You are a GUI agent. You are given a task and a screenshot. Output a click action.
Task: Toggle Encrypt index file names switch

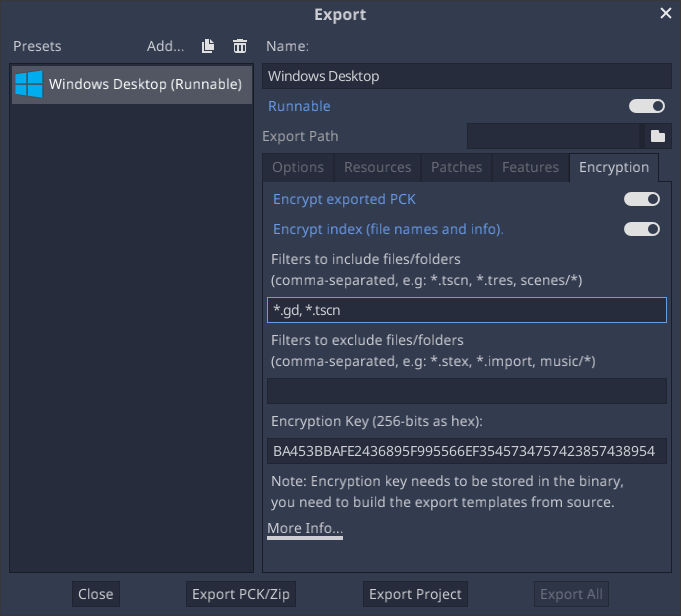click(x=641, y=229)
